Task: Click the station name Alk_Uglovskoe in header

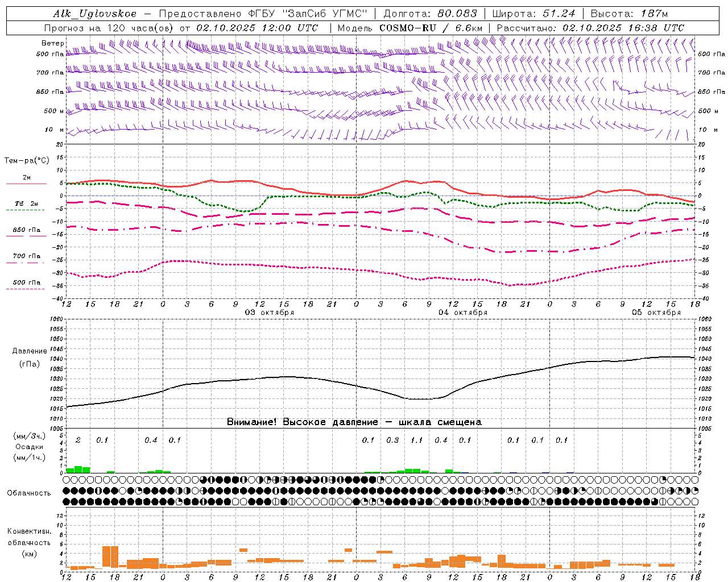Action: (x=95, y=14)
